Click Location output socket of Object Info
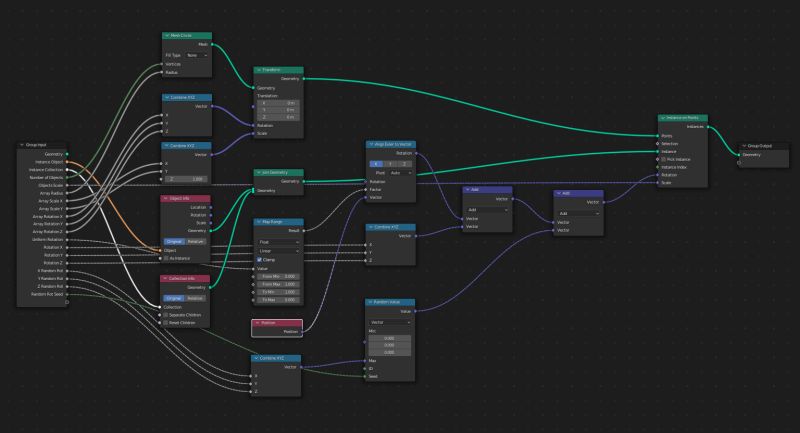The height and width of the screenshot is (433, 800). pos(211,207)
